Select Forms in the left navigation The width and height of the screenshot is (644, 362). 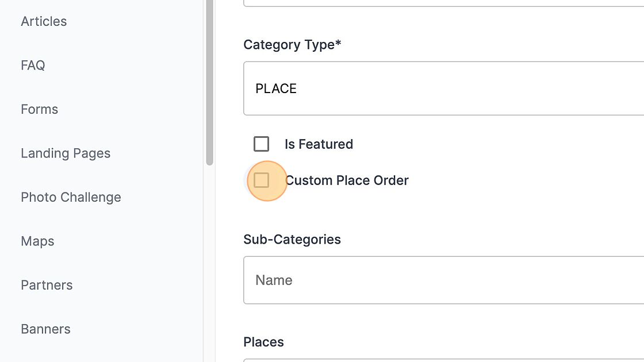click(x=39, y=109)
